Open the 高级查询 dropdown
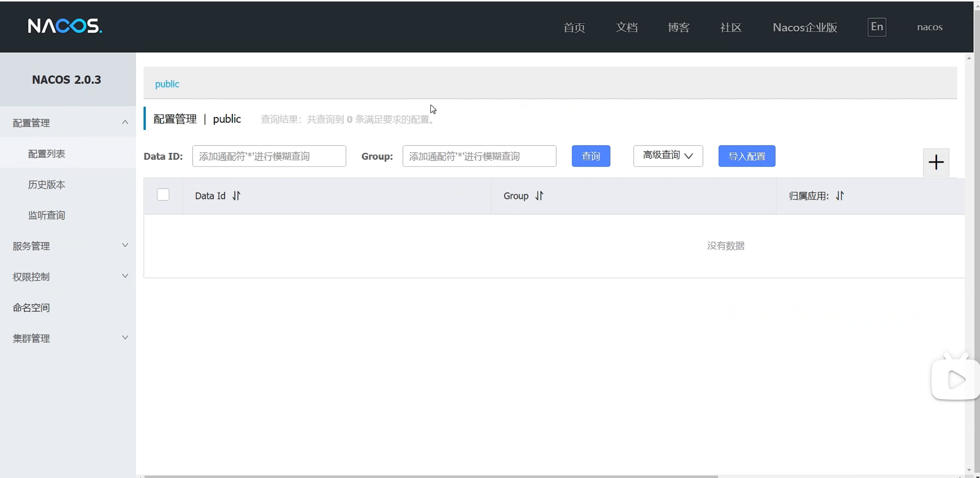 pyautogui.click(x=668, y=156)
